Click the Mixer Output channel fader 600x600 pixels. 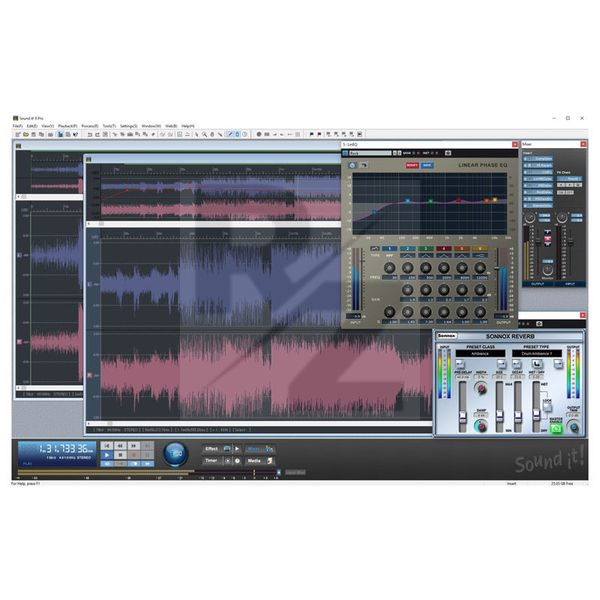click(538, 241)
